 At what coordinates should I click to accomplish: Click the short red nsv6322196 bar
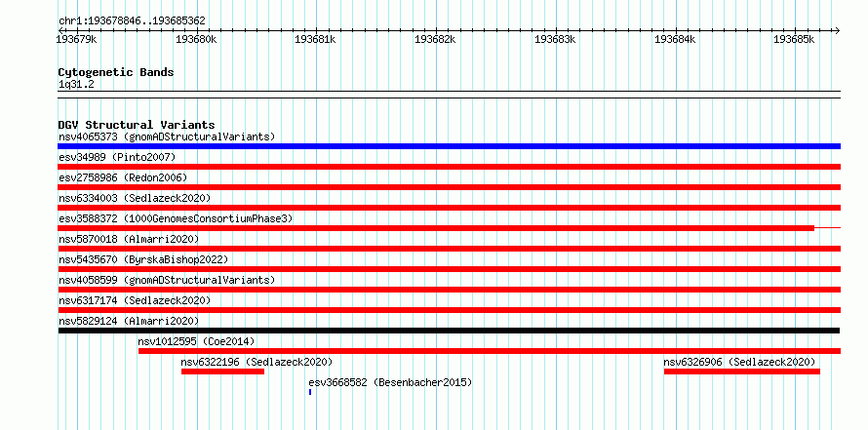pyautogui.click(x=223, y=371)
